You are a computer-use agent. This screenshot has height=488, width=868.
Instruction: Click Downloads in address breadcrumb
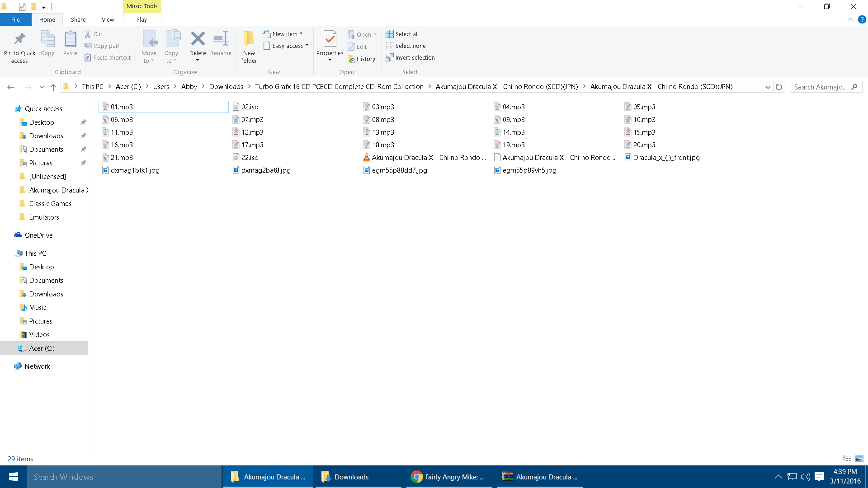[226, 87]
